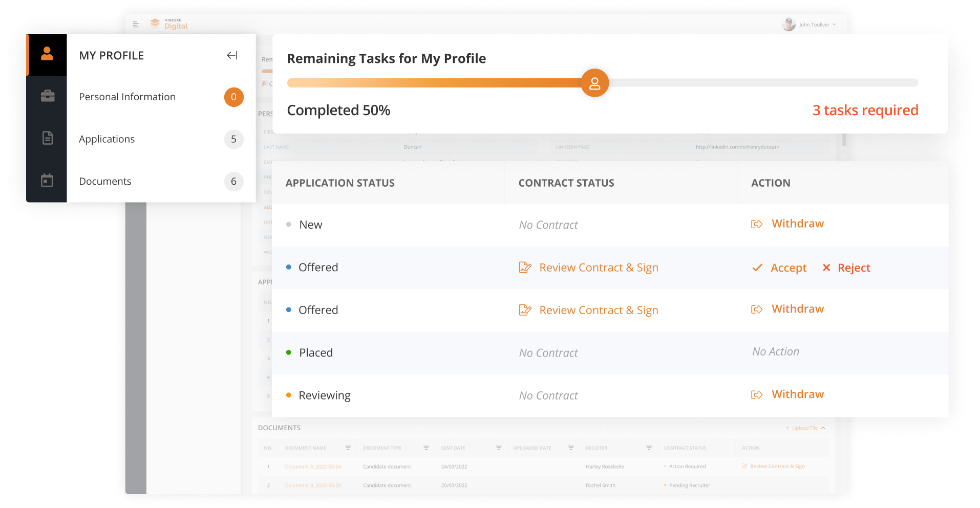Open the briefcase jobs icon in sidebar
980x508 pixels.
(x=48, y=96)
